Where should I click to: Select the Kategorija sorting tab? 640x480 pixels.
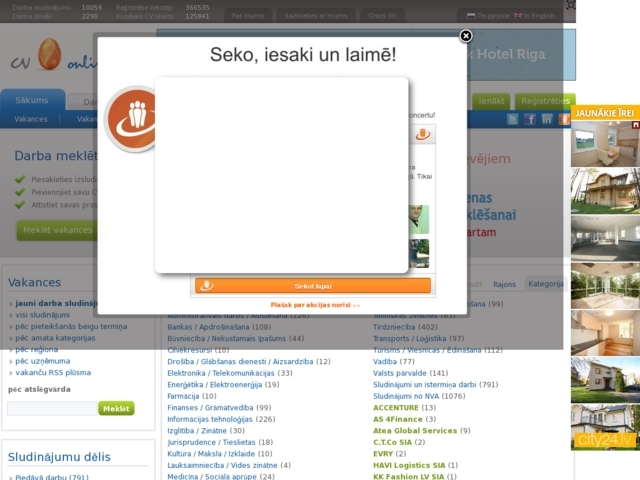546,284
